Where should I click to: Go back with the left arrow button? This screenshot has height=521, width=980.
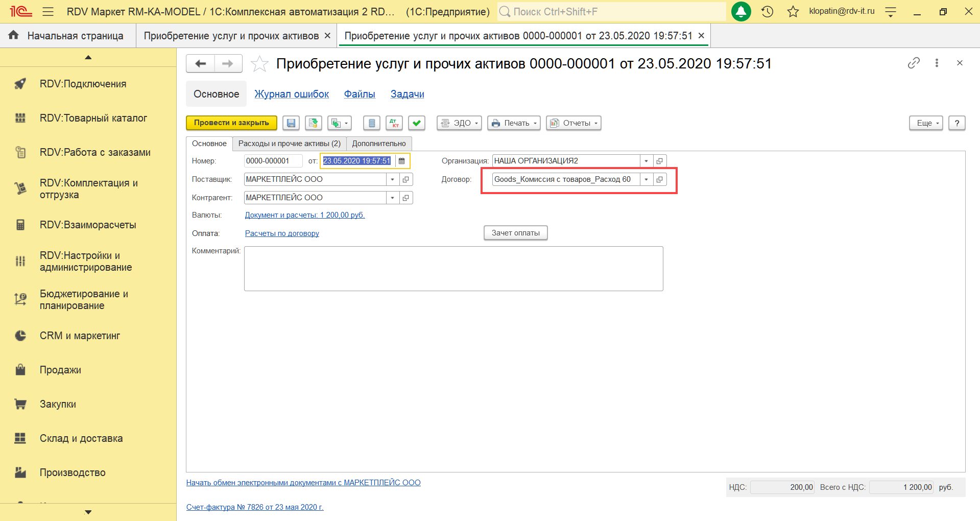[x=201, y=64]
